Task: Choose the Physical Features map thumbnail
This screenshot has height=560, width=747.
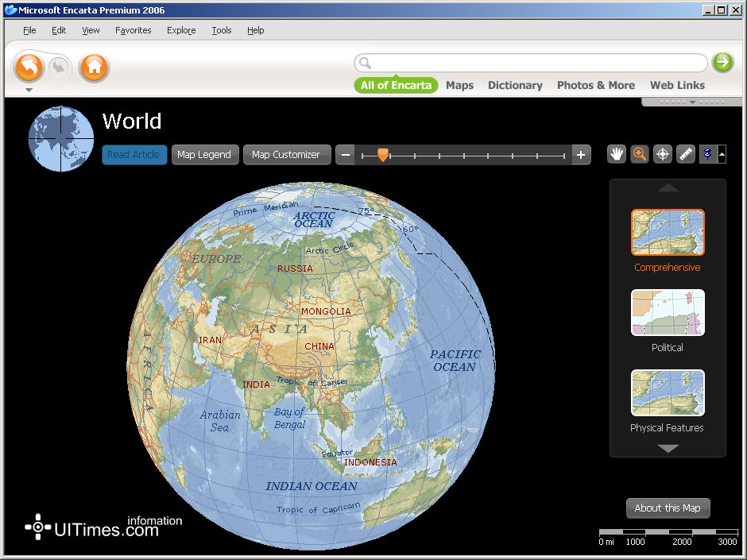Action: coord(668,392)
